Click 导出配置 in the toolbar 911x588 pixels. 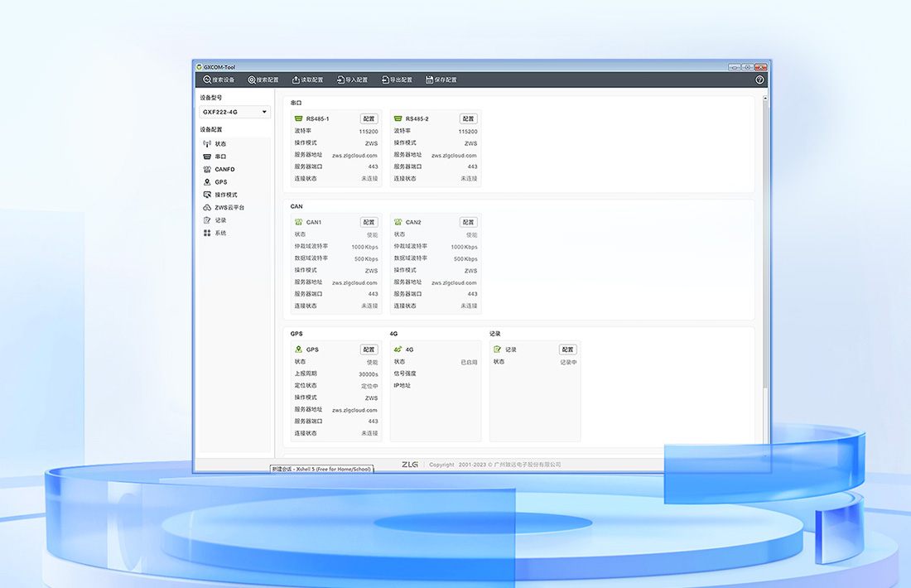click(x=397, y=80)
